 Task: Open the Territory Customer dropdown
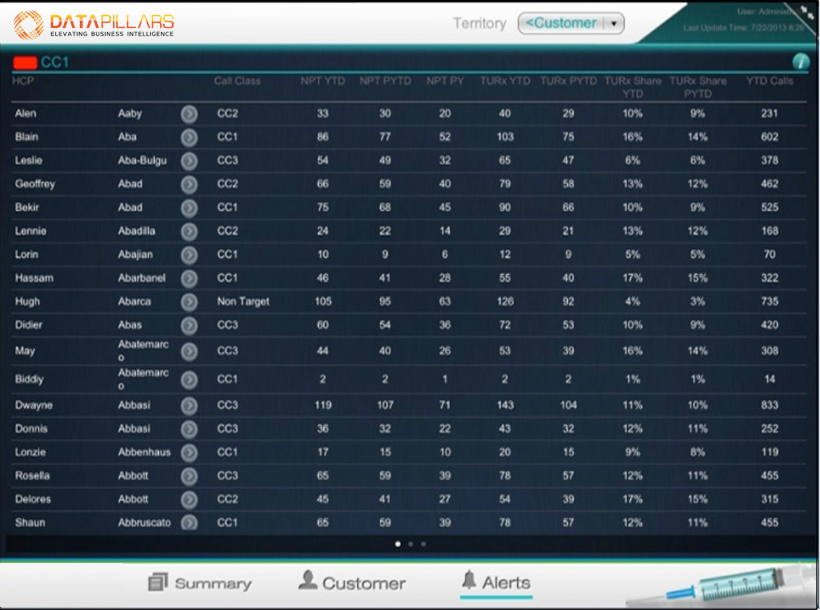(571, 24)
